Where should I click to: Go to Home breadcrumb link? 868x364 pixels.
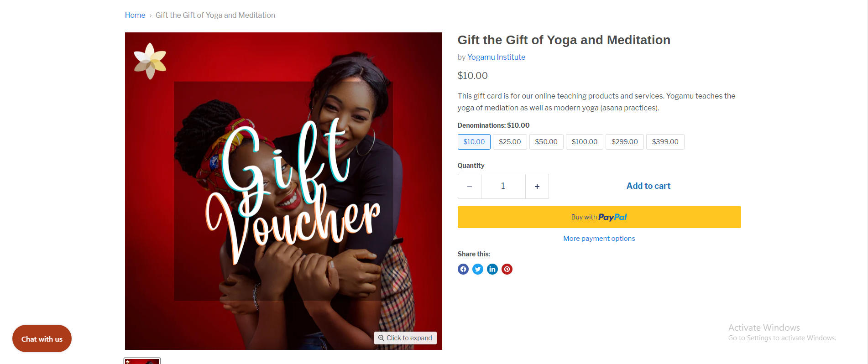[135, 15]
